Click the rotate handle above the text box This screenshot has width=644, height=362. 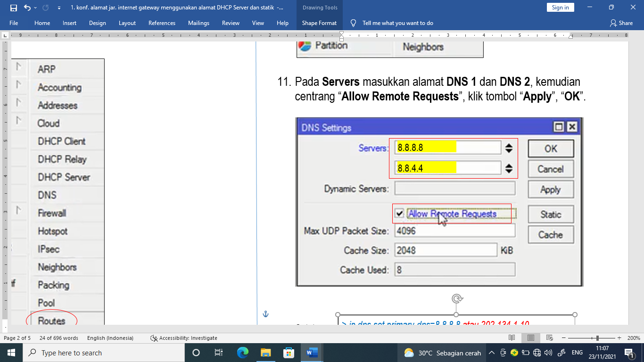tap(456, 298)
